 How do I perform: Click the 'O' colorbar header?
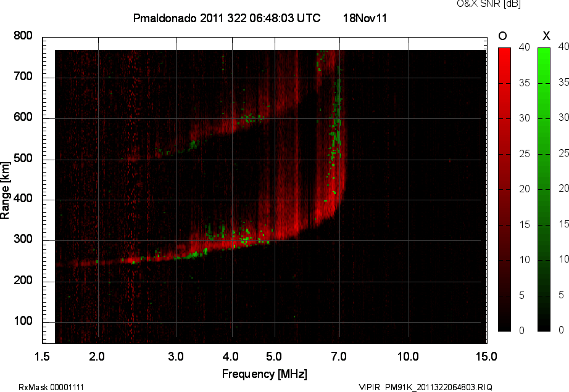pos(502,36)
